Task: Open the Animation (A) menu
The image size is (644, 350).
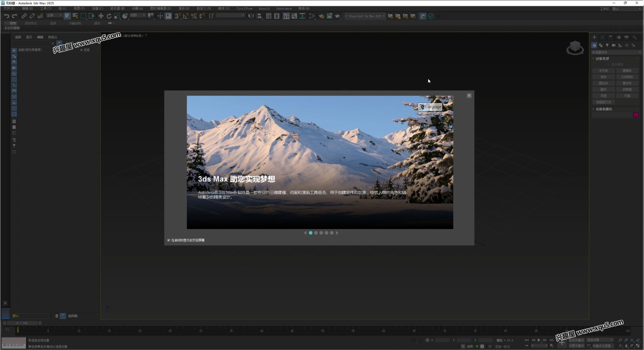Action: [x=137, y=9]
